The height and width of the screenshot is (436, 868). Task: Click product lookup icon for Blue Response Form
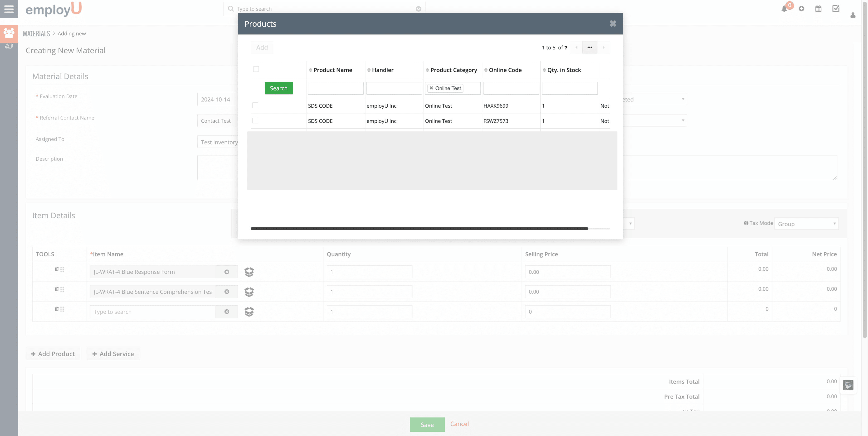click(249, 272)
